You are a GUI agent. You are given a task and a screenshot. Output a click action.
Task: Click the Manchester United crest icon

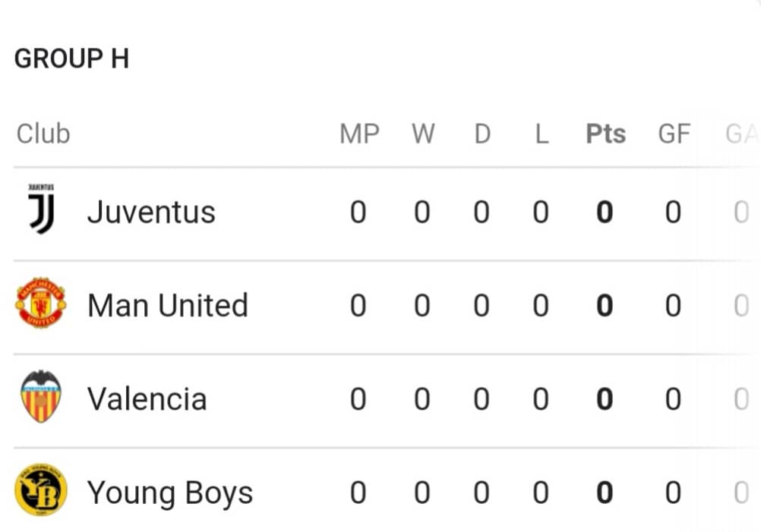(41, 303)
